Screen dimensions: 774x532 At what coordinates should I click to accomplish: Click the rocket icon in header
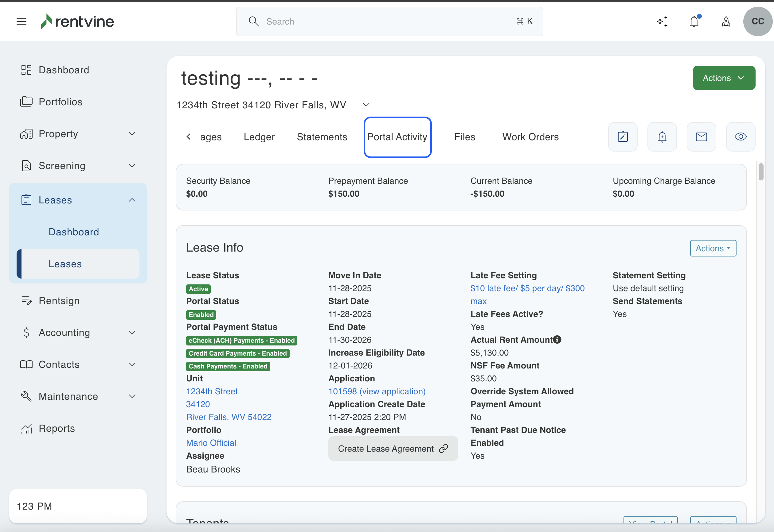[x=726, y=22]
